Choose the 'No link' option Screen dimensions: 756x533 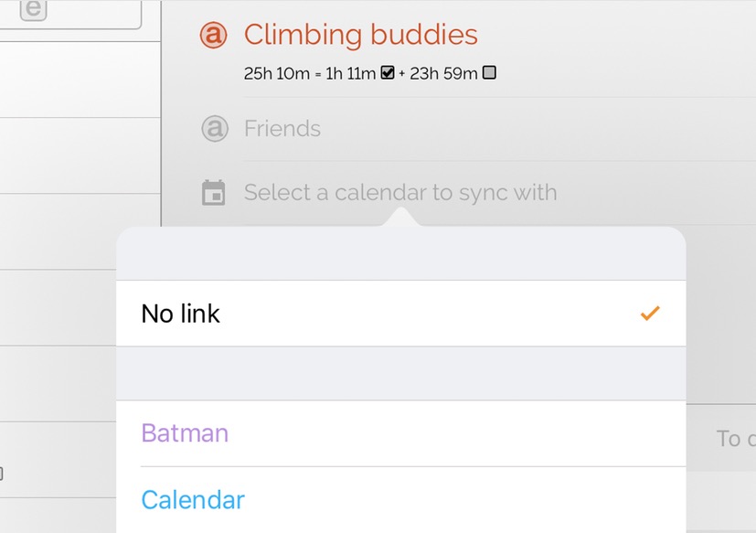coord(401,314)
